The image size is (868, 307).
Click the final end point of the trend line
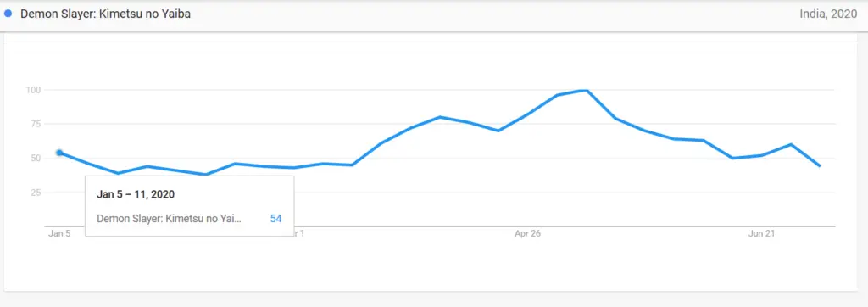point(820,165)
